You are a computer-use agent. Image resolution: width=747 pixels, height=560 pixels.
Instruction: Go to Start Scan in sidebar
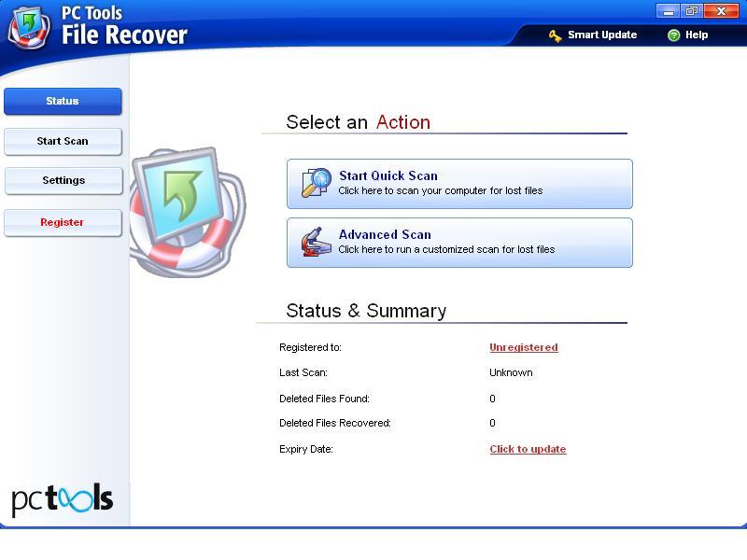pos(63,141)
